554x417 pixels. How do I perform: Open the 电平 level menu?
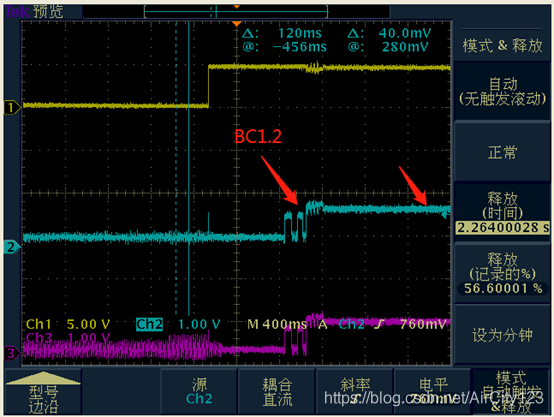(432, 392)
